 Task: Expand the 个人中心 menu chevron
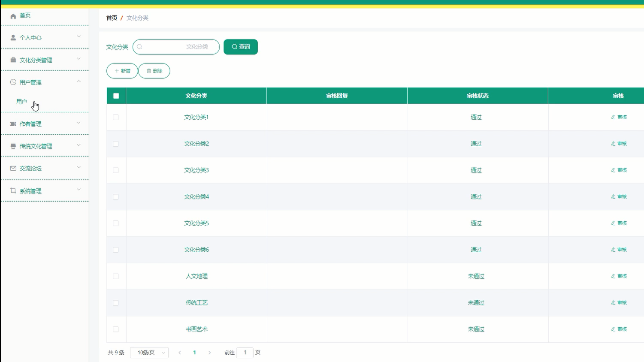79,37
